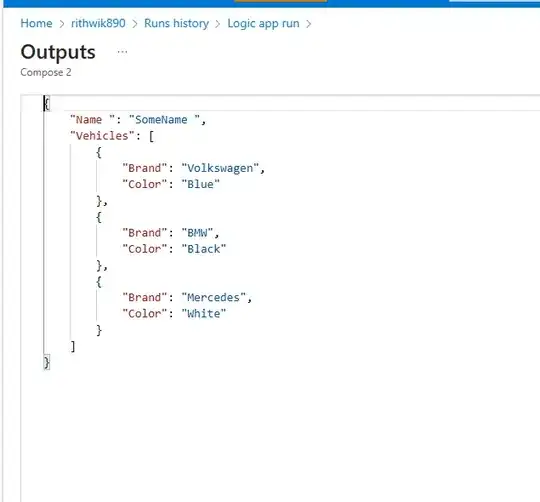The width and height of the screenshot is (540, 502).
Task: Open rithwik890 breadcrumb link
Action: coord(98,23)
